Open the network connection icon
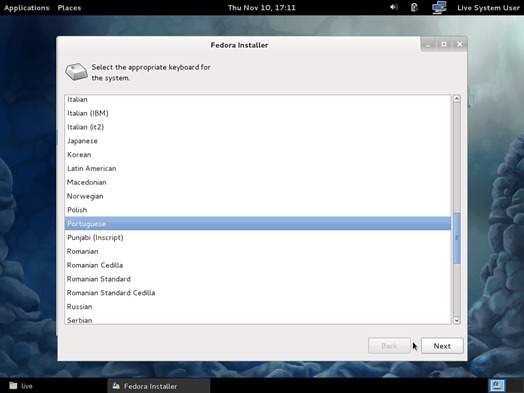Screen dimensions: 524x393 [439, 7]
